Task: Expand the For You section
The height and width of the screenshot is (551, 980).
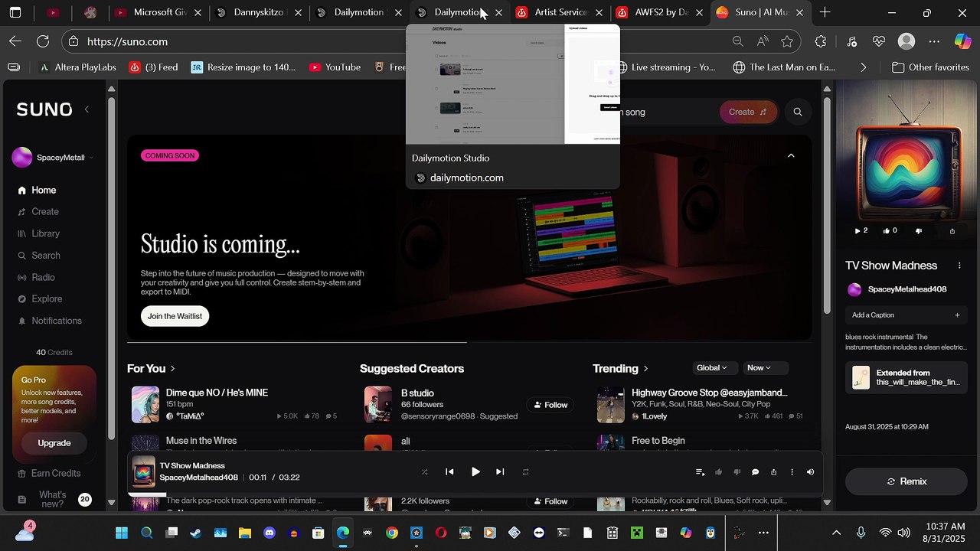Action: [152, 369]
